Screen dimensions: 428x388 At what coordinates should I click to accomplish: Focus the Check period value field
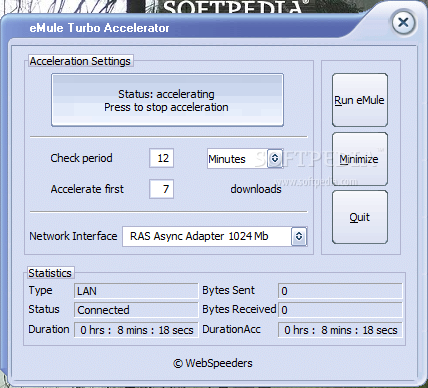pyautogui.click(x=162, y=158)
